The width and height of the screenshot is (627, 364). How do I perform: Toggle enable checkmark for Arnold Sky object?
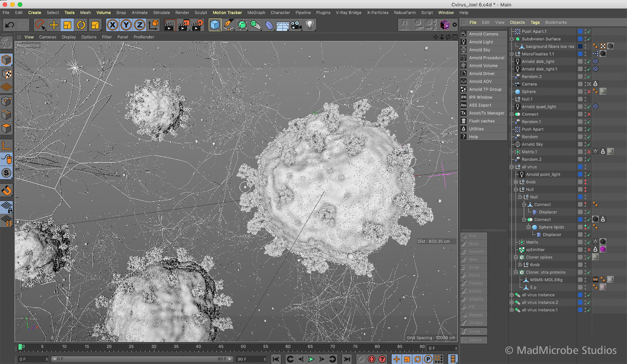click(x=589, y=144)
